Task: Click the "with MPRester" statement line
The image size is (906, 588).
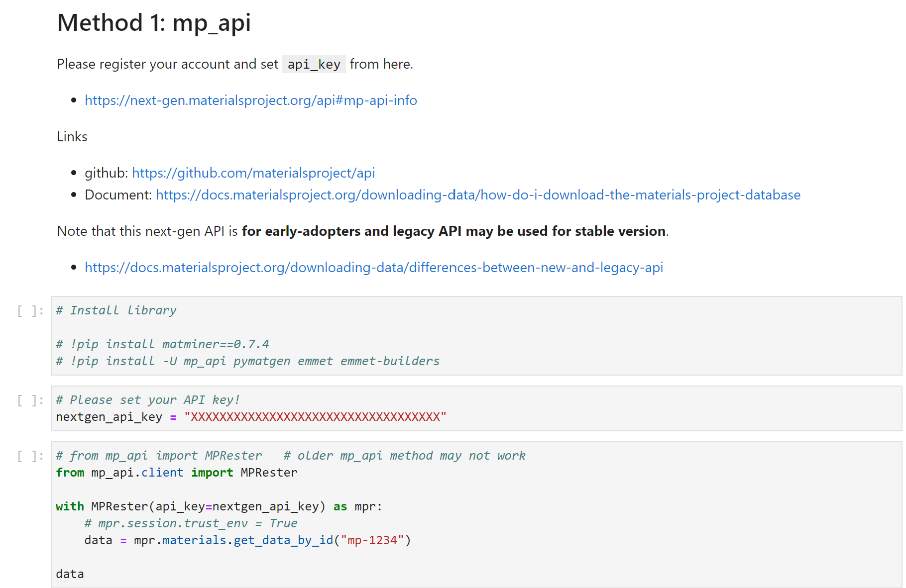Action: coord(219,506)
